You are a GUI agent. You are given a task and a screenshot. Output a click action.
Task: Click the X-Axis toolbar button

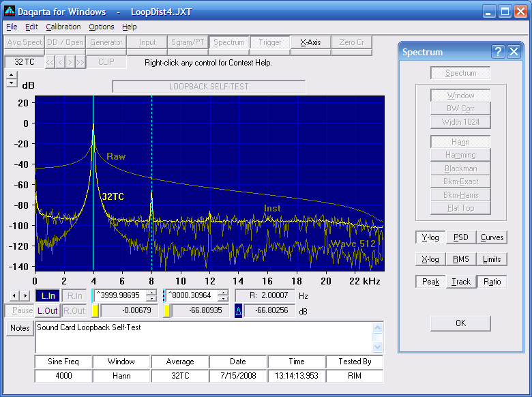(310, 42)
